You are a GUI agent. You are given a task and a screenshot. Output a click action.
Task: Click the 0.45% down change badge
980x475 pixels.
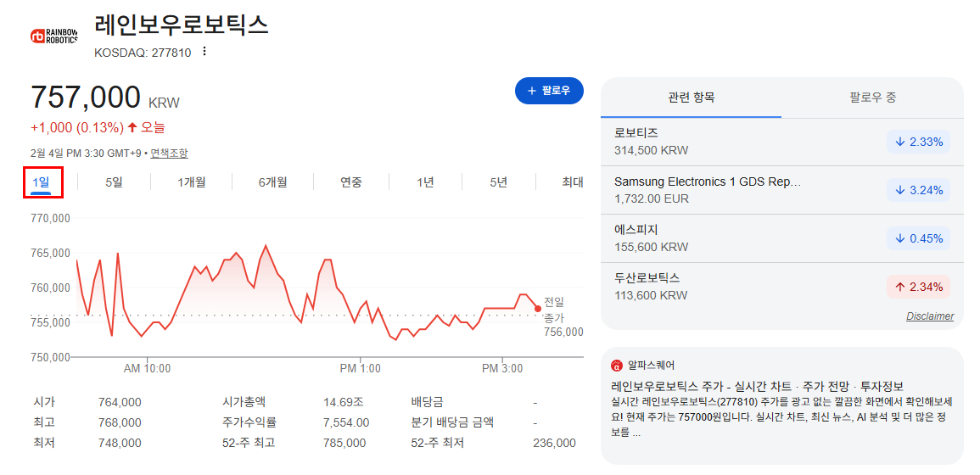[918, 238]
